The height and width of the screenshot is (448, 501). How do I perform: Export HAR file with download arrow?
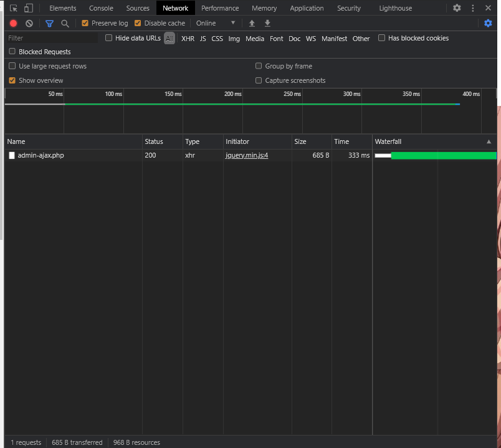point(267,23)
